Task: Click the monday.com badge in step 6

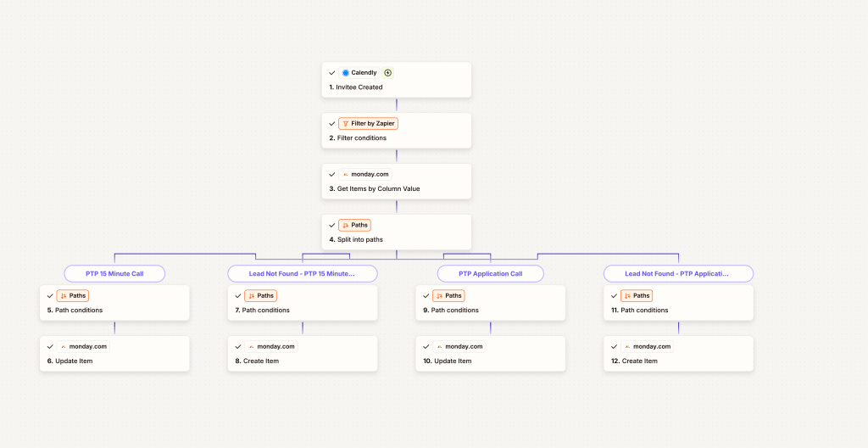Action: tap(83, 347)
